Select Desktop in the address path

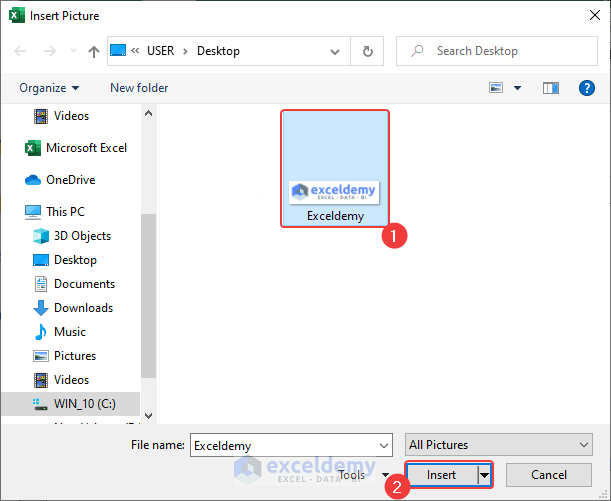coord(218,51)
